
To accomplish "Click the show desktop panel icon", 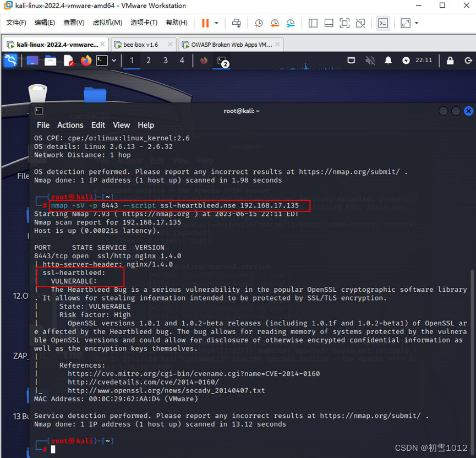I will [32, 61].
